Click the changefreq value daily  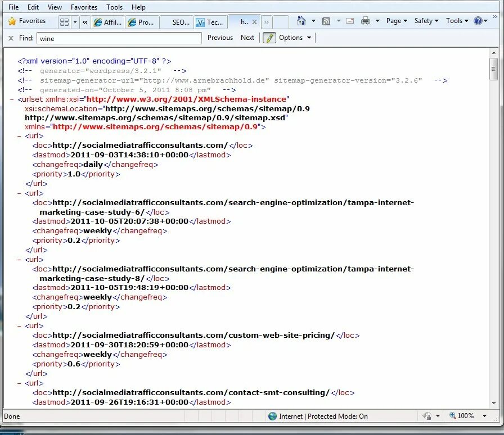[x=93, y=165]
